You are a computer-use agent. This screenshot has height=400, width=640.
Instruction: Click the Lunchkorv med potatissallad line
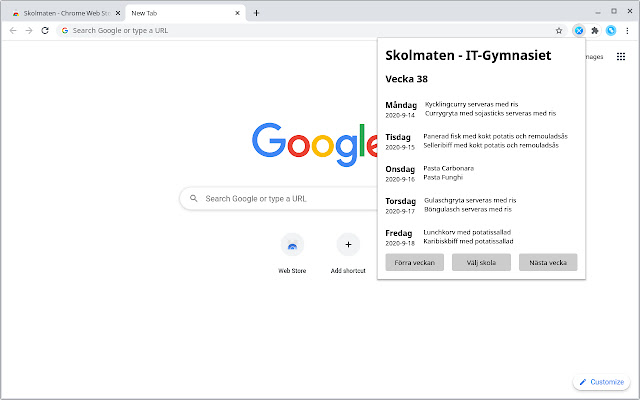point(467,232)
